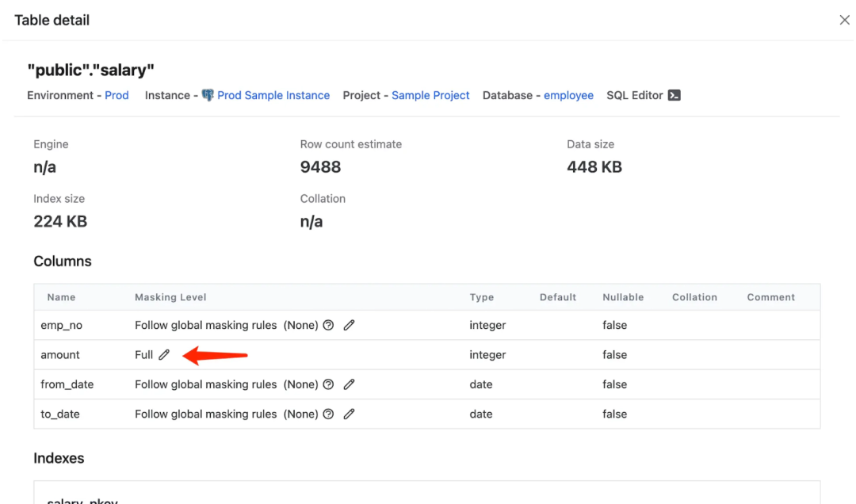Edit masking level for to_date column
The height and width of the screenshot is (504, 856).
[x=349, y=414]
